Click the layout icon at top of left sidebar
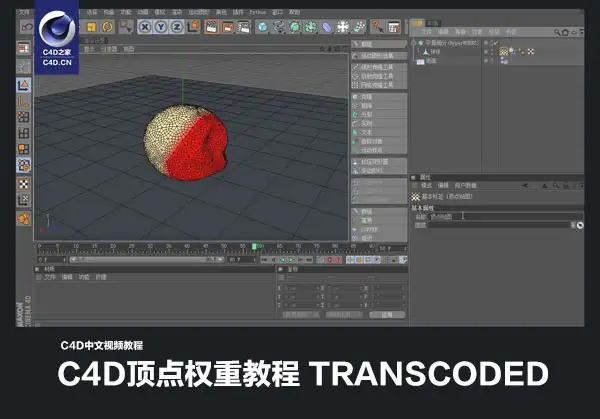600x419 pixels. pos(24,48)
